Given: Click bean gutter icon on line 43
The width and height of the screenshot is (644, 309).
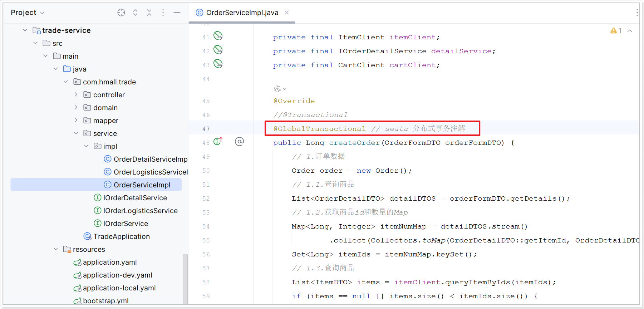Looking at the screenshot, I should [218, 64].
